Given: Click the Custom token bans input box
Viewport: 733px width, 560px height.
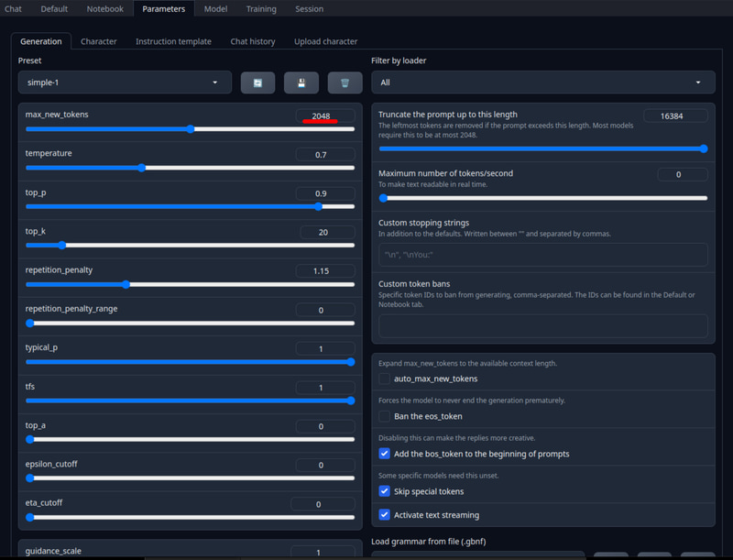Looking at the screenshot, I should coord(542,325).
